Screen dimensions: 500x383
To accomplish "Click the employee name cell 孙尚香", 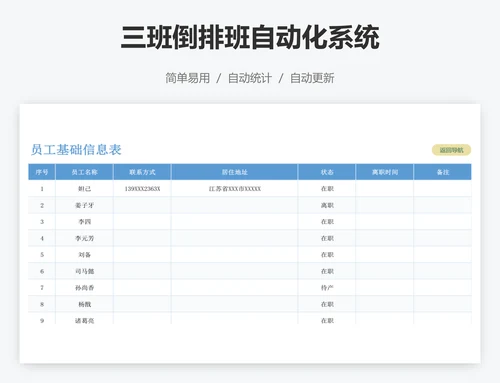I will tap(84, 288).
